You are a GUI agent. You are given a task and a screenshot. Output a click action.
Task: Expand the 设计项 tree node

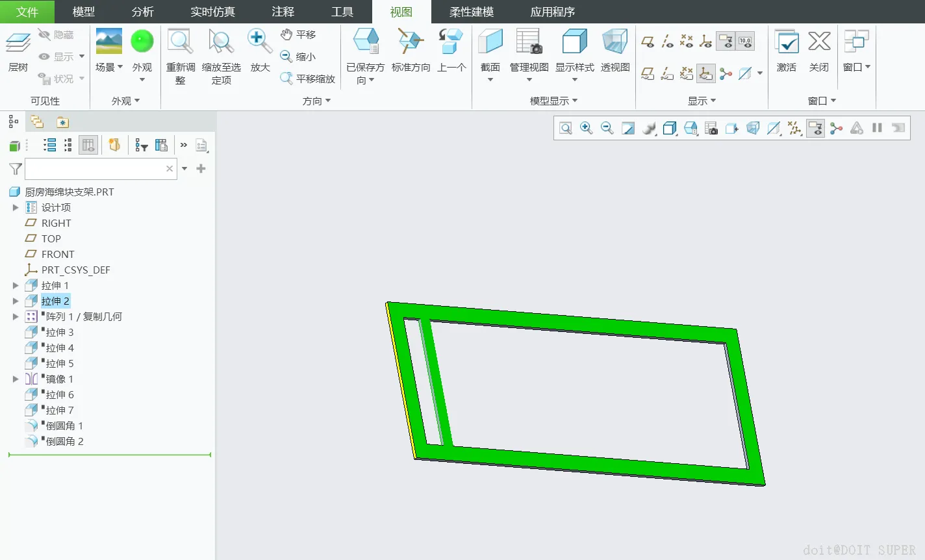[x=16, y=207]
